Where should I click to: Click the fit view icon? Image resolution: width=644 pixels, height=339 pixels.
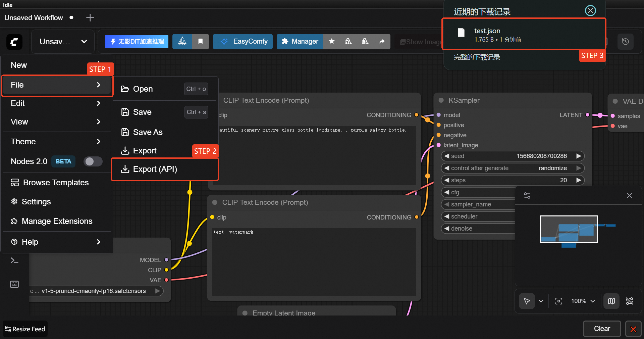559,301
